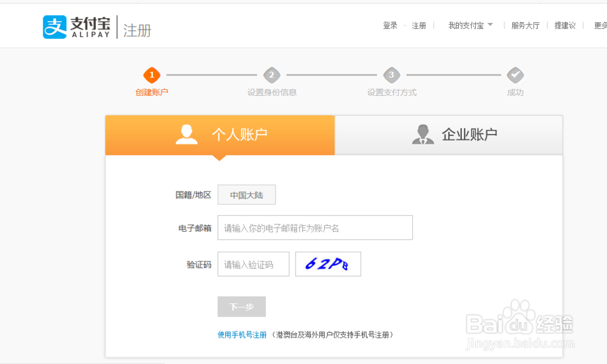
Task: Open the 登录 link
Action: click(390, 25)
